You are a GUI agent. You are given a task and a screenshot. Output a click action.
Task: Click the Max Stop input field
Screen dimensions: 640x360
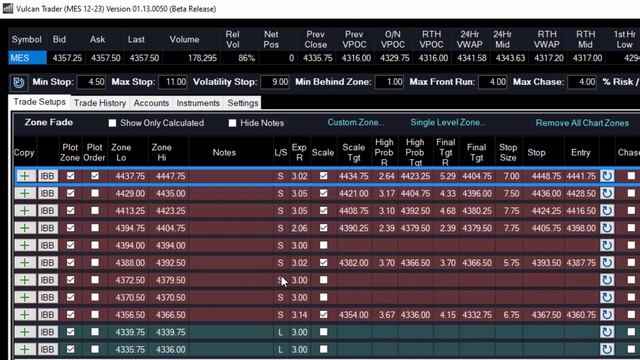point(173,82)
